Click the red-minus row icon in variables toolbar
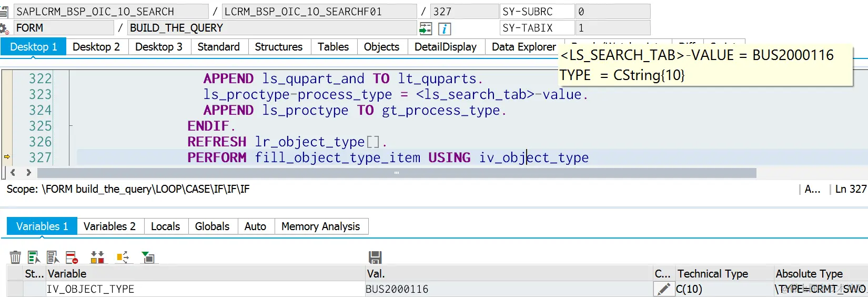Screen dimensions: 868x297 (x=72, y=257)
